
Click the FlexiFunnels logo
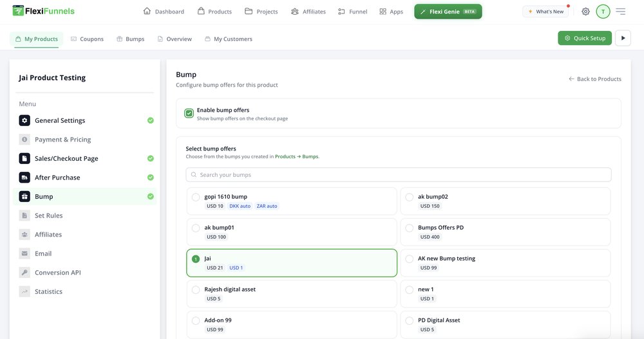coord(44,11)
